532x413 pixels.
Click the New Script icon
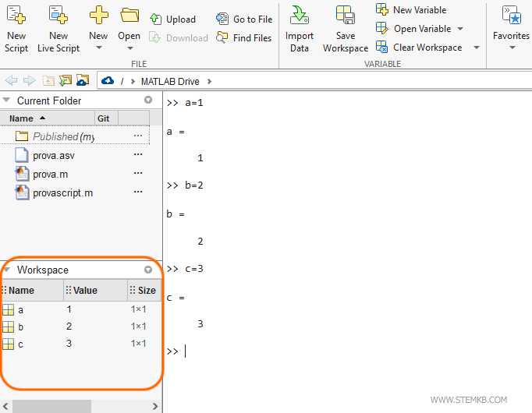pyautogui.click(x=16, y=16)
